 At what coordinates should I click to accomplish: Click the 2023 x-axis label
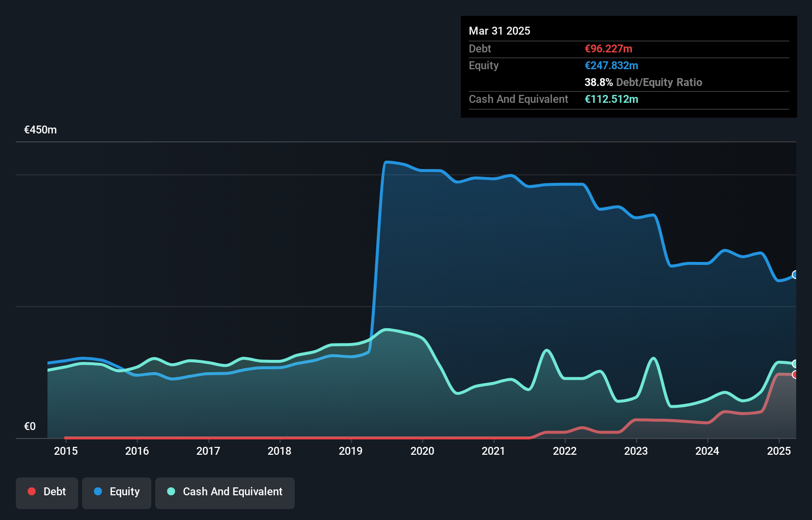(636, 451)
